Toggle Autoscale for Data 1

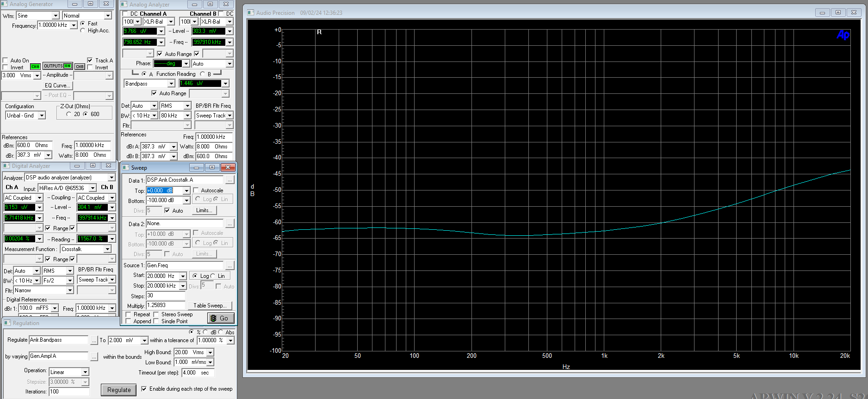click(196, 190)
